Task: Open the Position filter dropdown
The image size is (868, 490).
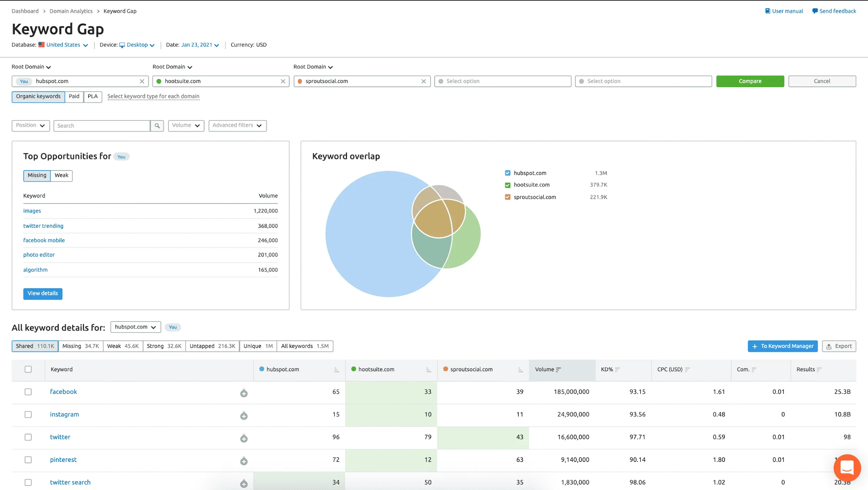Action: (31, 126)
